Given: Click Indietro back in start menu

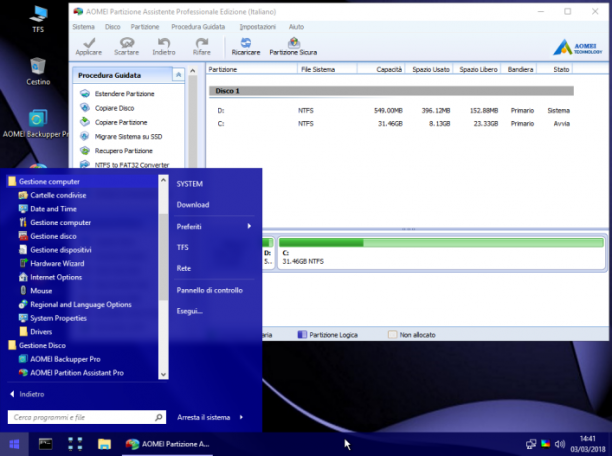Looking at the screenshot, I should pyautogui.click(x=27, y=394).
